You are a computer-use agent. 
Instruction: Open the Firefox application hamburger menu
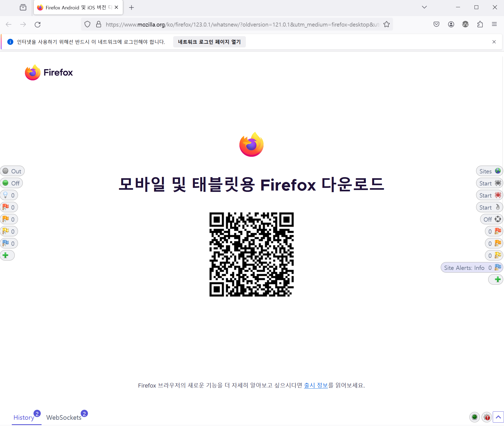pyautogui.click(x=494, y=24)
